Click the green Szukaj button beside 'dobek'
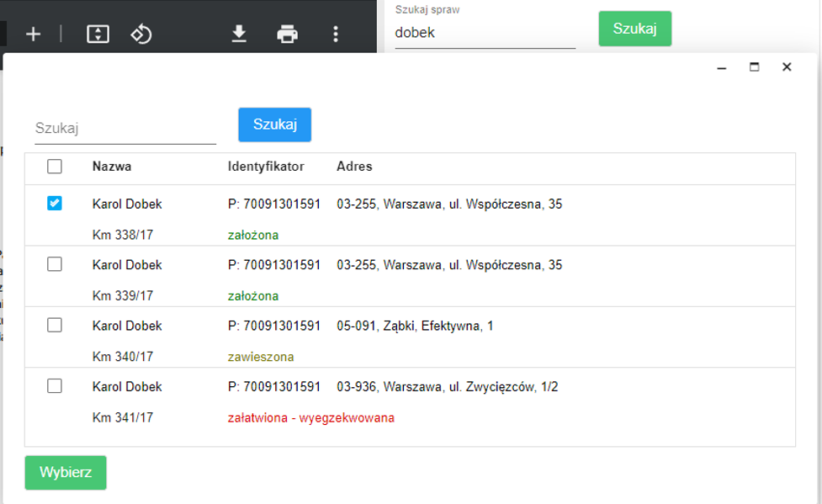822x504 pixels. (x=635, y=29)
